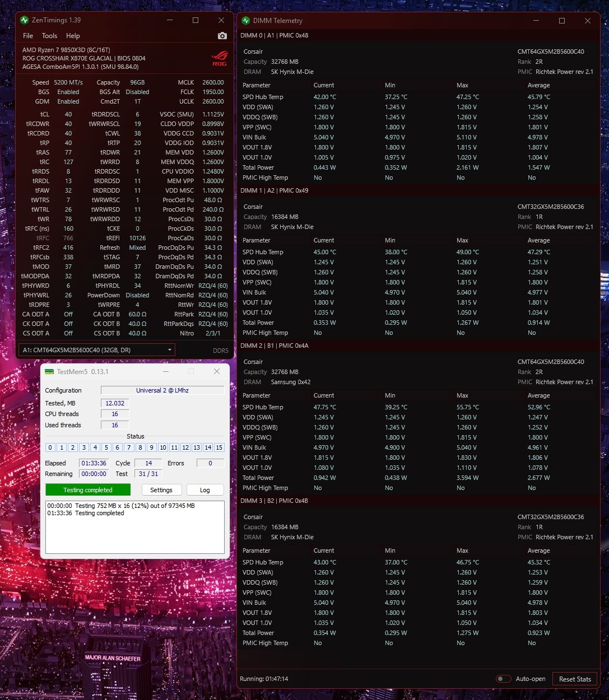Viewport: 609px width, 700px height.
Task: Click the tRFC (ns) 160 value
Action: (68, 228)
